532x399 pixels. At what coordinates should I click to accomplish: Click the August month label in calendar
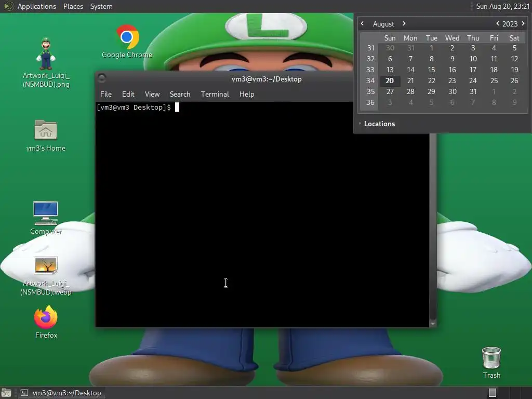pyautogui.click(x=383, y=24)
